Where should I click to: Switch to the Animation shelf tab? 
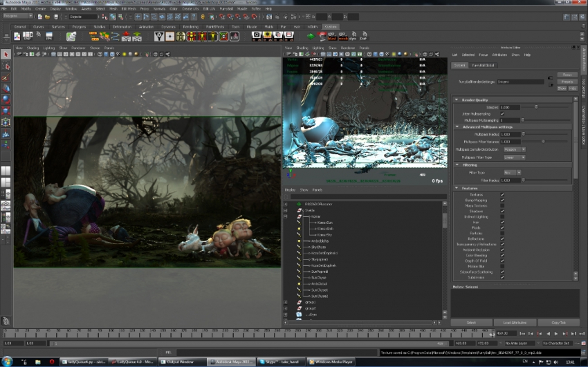(x=146, y=27)
